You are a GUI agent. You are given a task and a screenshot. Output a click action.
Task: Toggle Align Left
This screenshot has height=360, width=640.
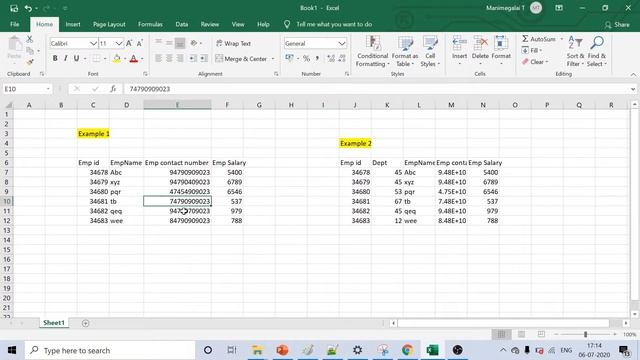pos(158,58)
